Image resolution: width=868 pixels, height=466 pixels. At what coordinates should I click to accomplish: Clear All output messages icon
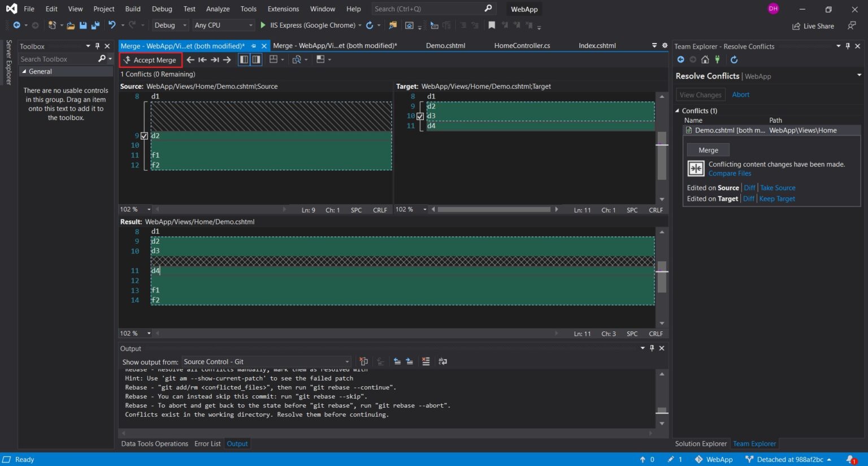tap(426, 361)
